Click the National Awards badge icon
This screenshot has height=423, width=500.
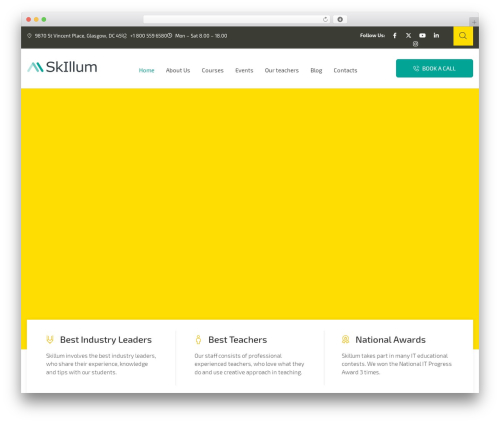coord(345,339)
